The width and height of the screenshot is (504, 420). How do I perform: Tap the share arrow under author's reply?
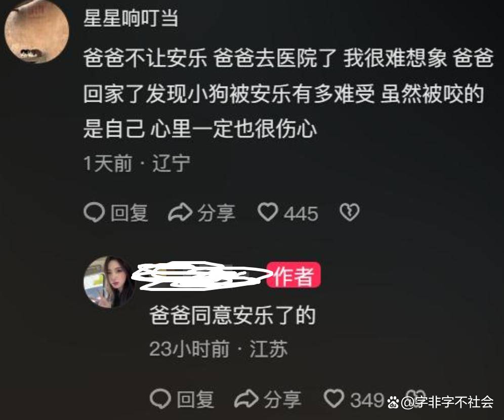click(x=246, y=399)
